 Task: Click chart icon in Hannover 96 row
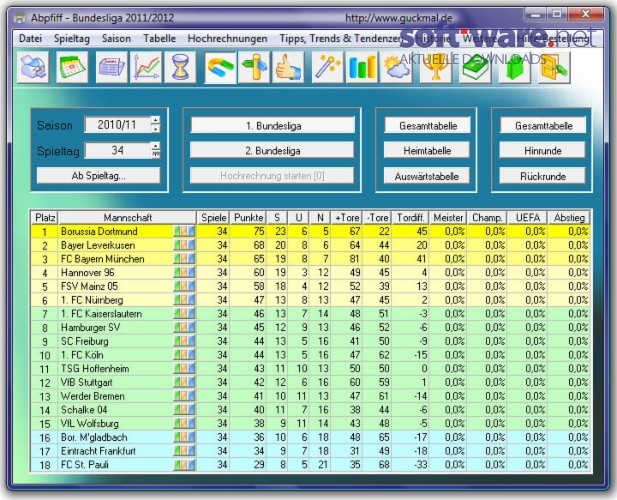click(x=184, y=273)
